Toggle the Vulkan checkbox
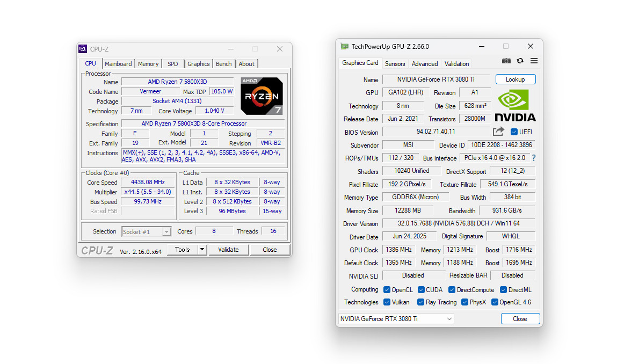617x364 pixels. pyautogui.click(x=387, y=302)
